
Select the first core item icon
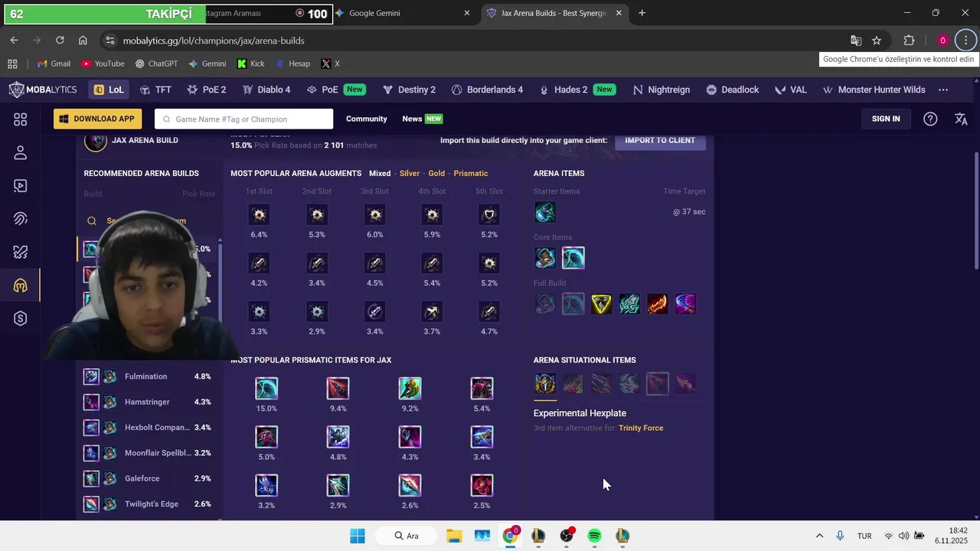pos(545,258)
